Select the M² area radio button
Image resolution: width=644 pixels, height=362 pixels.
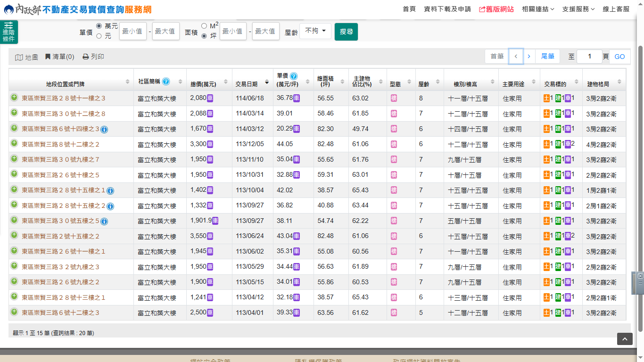(204, 26)
